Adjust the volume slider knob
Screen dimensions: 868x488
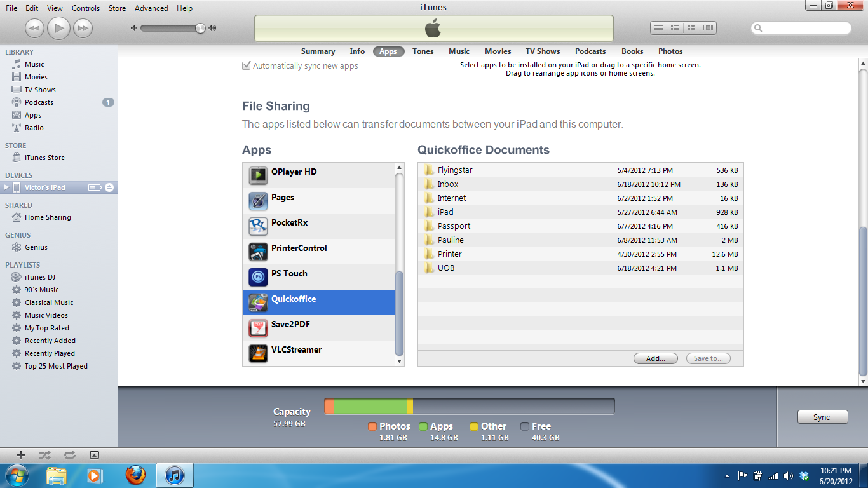pos(200,28)
